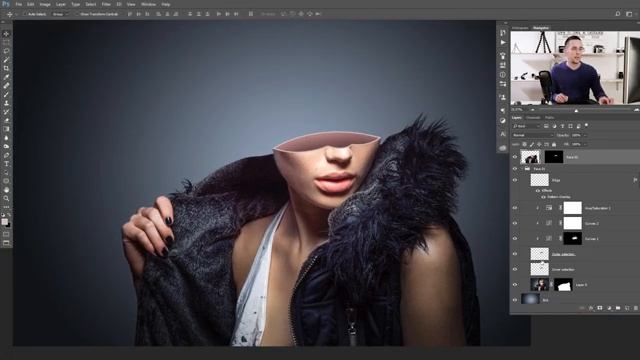
Task: Open the Image menu
Action: pyautogui.click(x=45, y=4)
